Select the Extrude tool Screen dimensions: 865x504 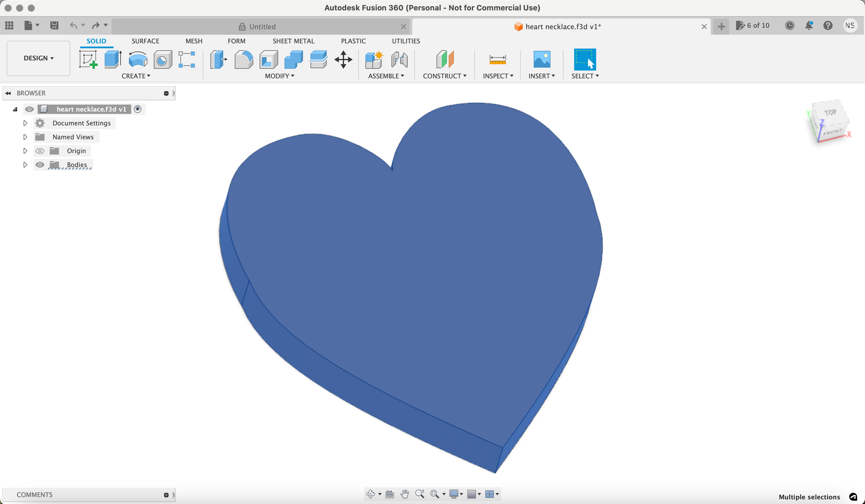tap(112, 59)
